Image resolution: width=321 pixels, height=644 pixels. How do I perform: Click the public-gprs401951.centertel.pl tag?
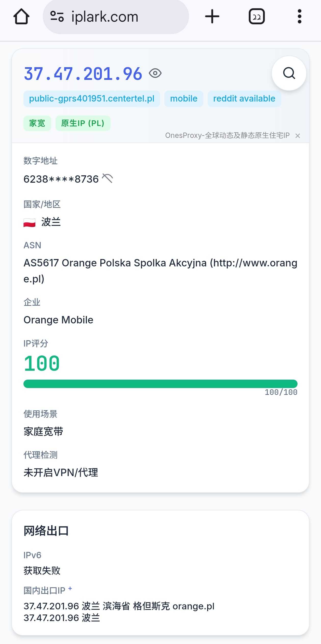[92, 99]
